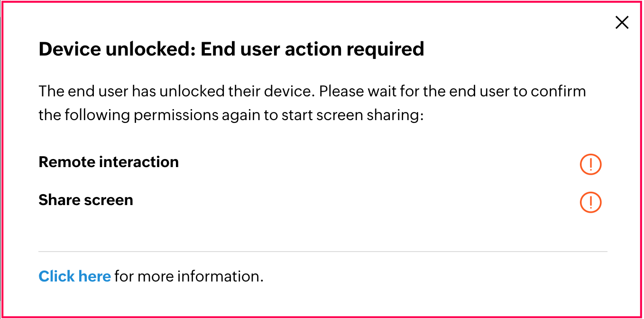This screenshot has height=319, width=644.
Task: Follow the blue hyperlink for more information
Action: 74,276
